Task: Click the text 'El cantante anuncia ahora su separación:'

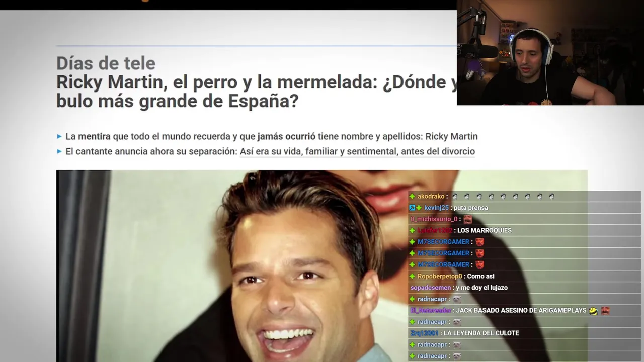Action: (x=151, y=151)
